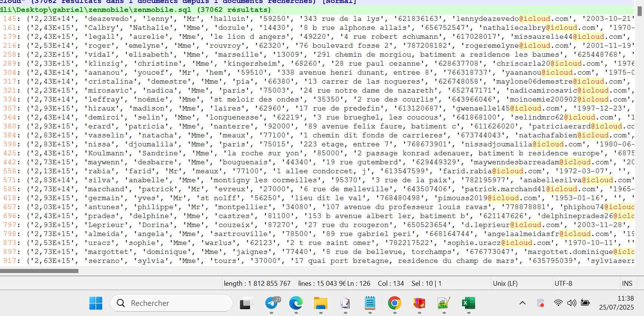Select the search result at line 797
This screenshot has height=316, width=644.
pos(317,225)
